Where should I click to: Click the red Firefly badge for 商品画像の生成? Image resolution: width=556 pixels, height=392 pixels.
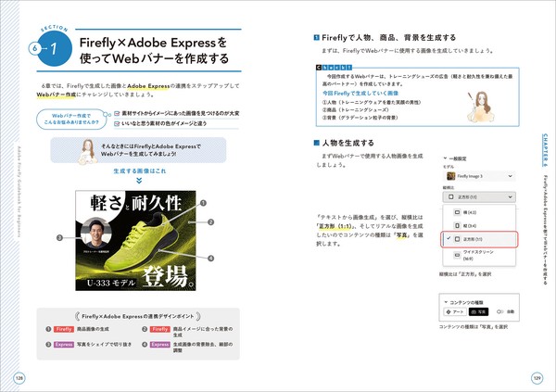64,329
